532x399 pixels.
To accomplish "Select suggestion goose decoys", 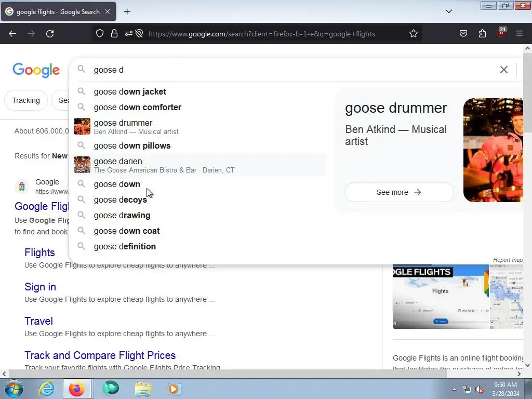I will [x=198, y=200].
